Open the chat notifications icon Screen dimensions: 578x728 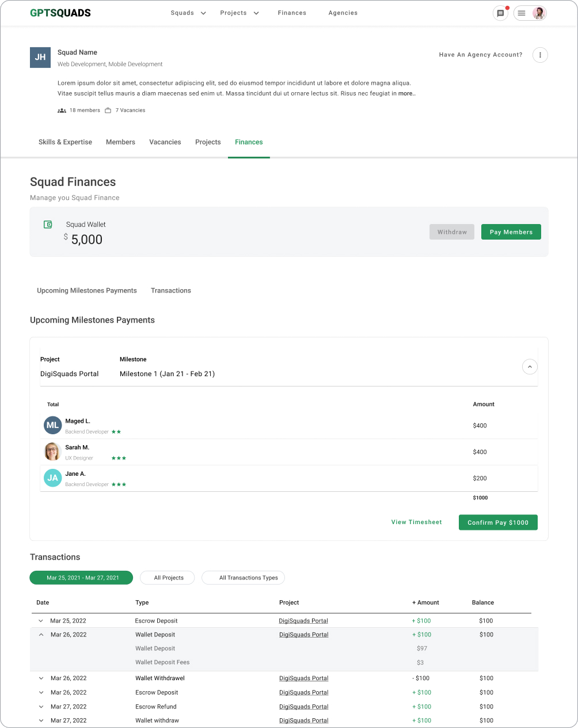click(500, 13)
